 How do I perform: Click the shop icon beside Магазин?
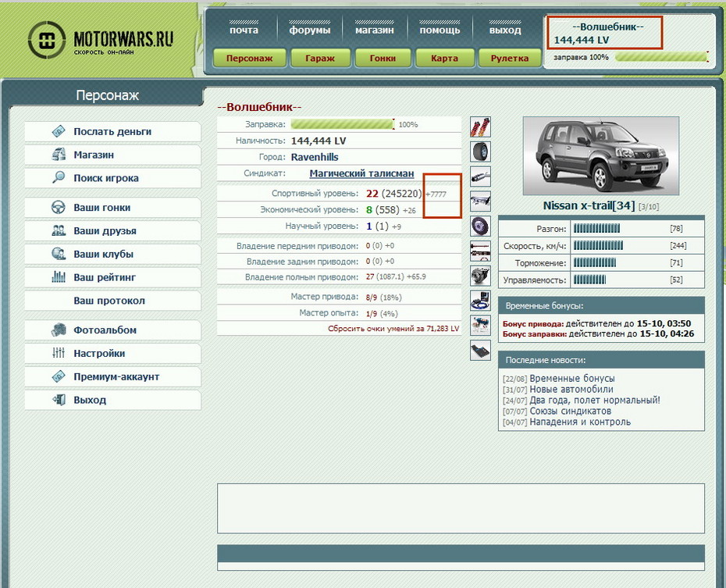tap(59, 155)
